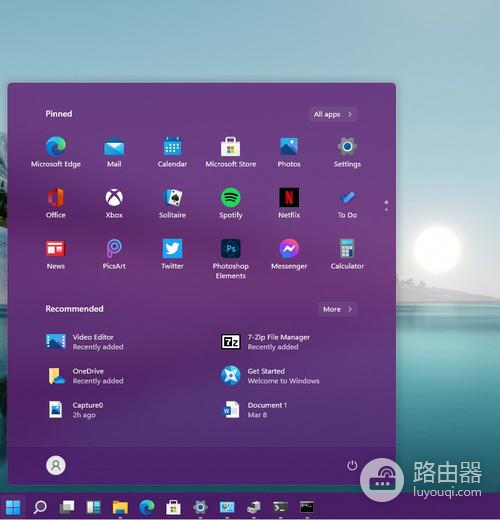The height and width of the screenshot is (520, 500).
Task: Open recommended 7-Zip File Manager
Action: coord(266,342)
